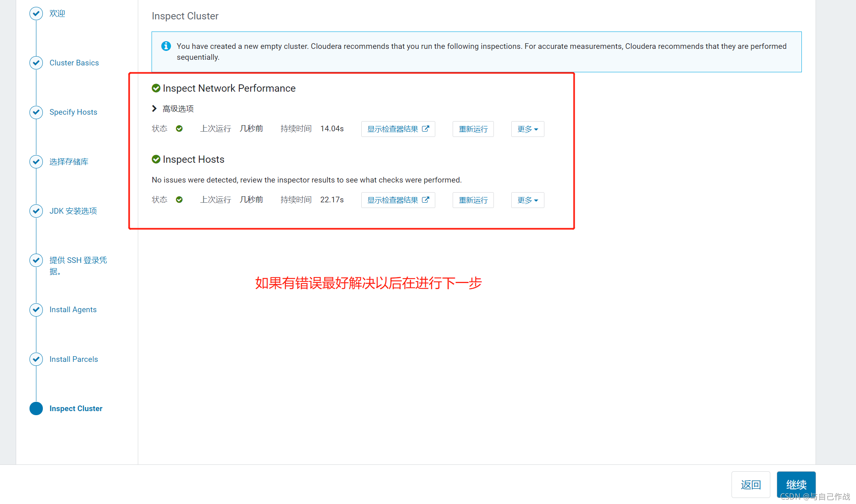Screen dimensions: 856x504
Task: Click the Cluster Basics step check icon
Action: pyautogui.click(x=36, y=63)
